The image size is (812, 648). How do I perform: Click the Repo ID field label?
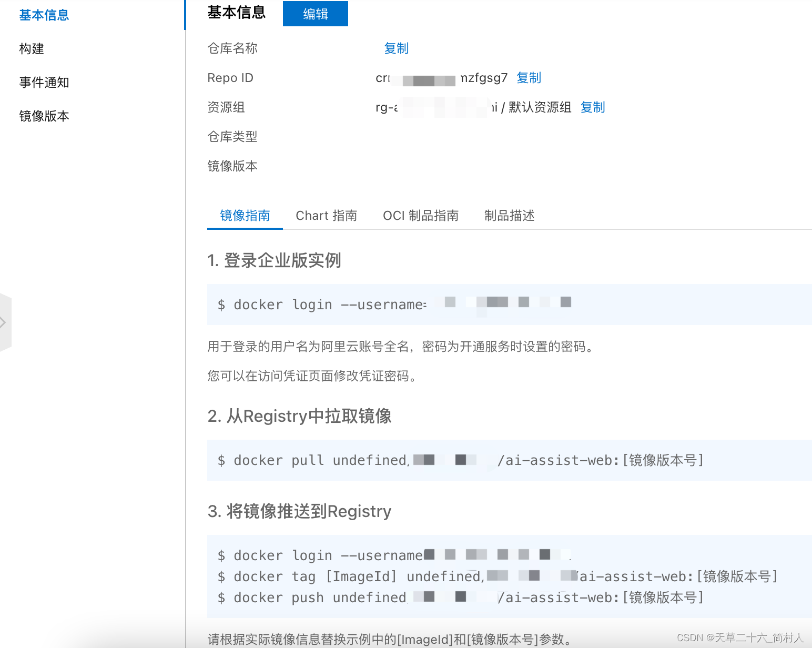[x=230, y=78]
